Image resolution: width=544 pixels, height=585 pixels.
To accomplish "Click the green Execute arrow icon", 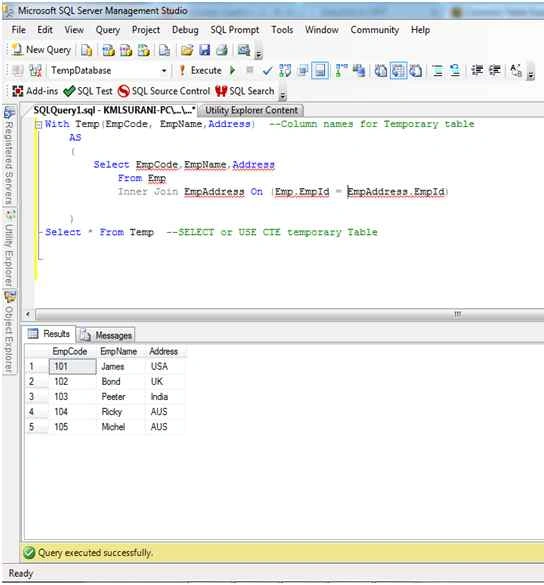I will coord(232,70).
